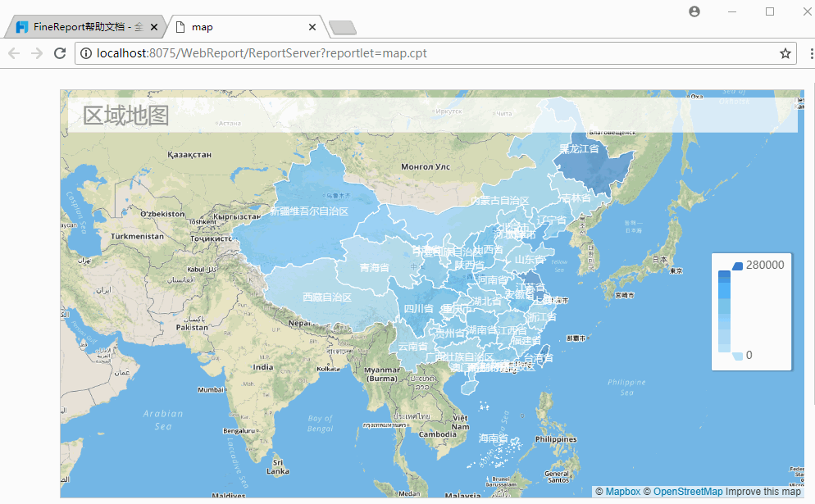815x504 pixels.
Task: Click the 山东省 region label
Action: click(530, 259)
